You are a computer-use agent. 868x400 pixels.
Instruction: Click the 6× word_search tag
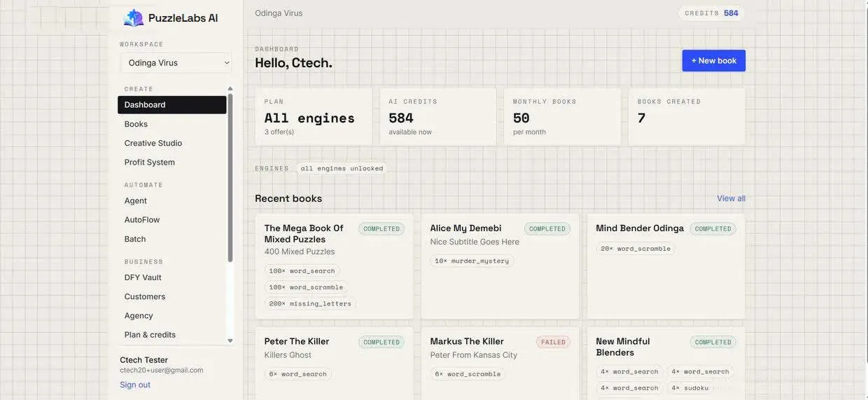point(297,374)
